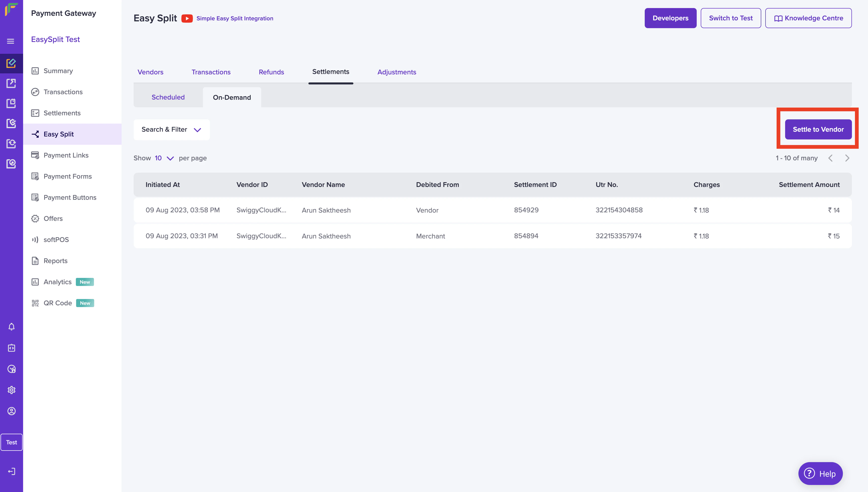Go to previous page arrow
Screen dimensions: 868x492
coord(831,158)
